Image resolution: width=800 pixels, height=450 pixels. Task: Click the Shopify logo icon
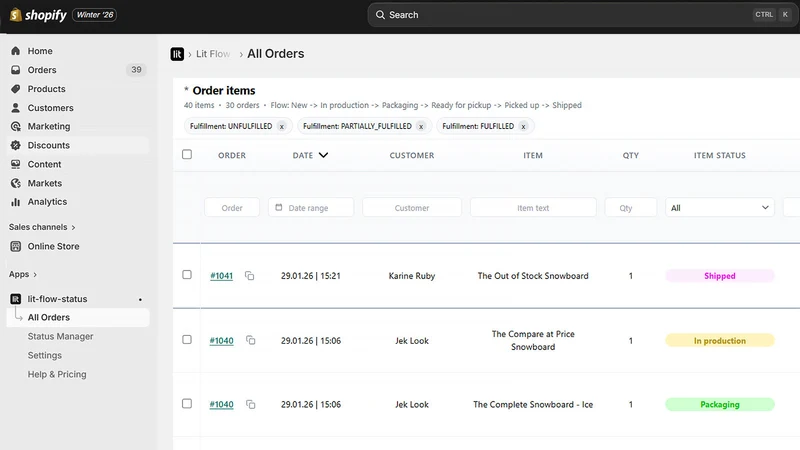15,15
